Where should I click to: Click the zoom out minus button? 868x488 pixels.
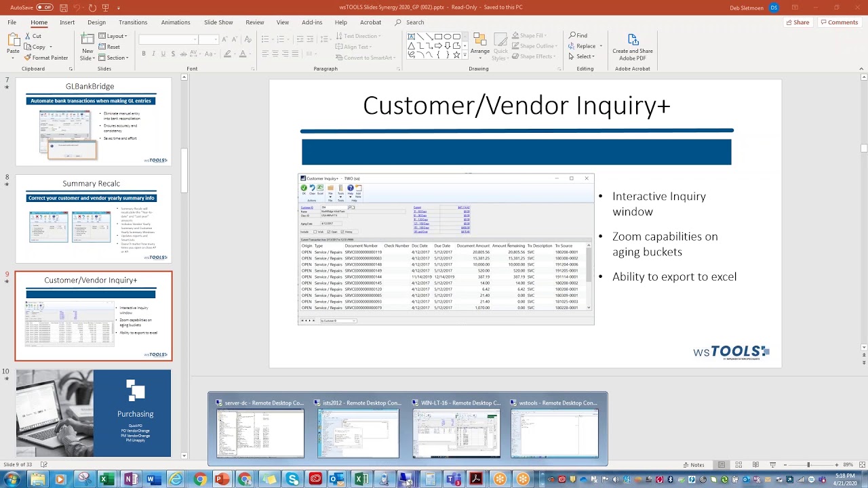(785, 465)
